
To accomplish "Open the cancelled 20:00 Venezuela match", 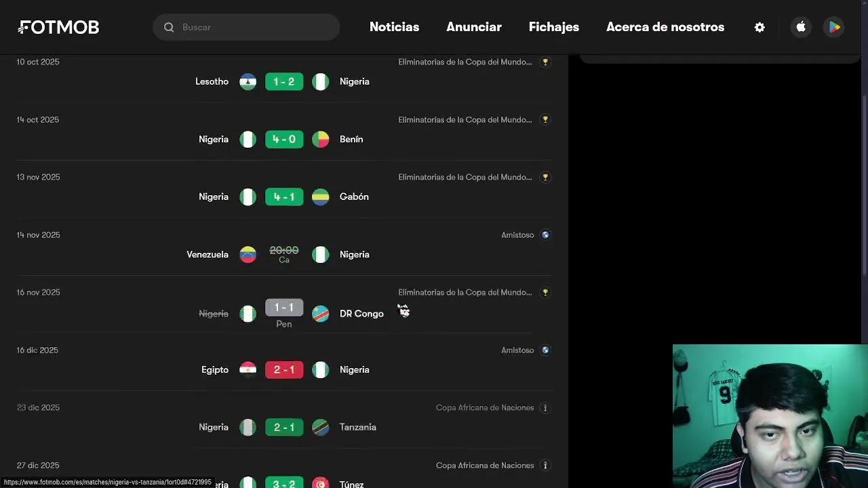I will pyautogui.click(x=284, y=254).
